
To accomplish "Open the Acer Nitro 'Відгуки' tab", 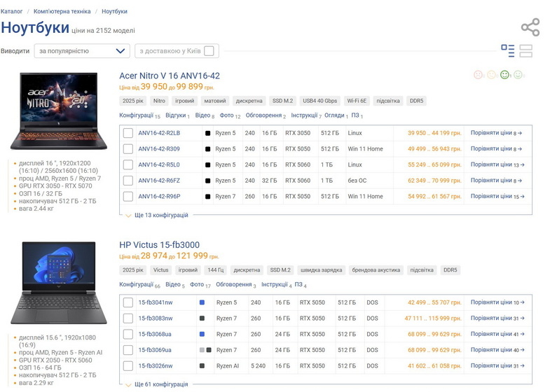I will click(x=176, y=115).
